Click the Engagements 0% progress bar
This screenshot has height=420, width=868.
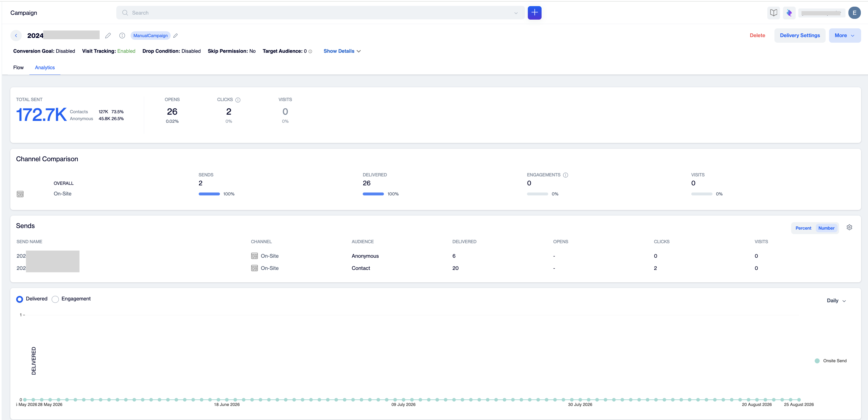537,194
